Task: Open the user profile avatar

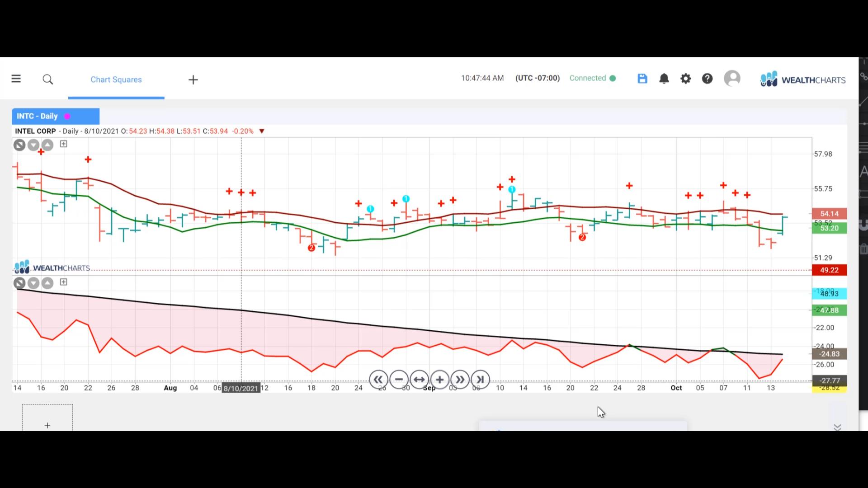Action: 732,78
